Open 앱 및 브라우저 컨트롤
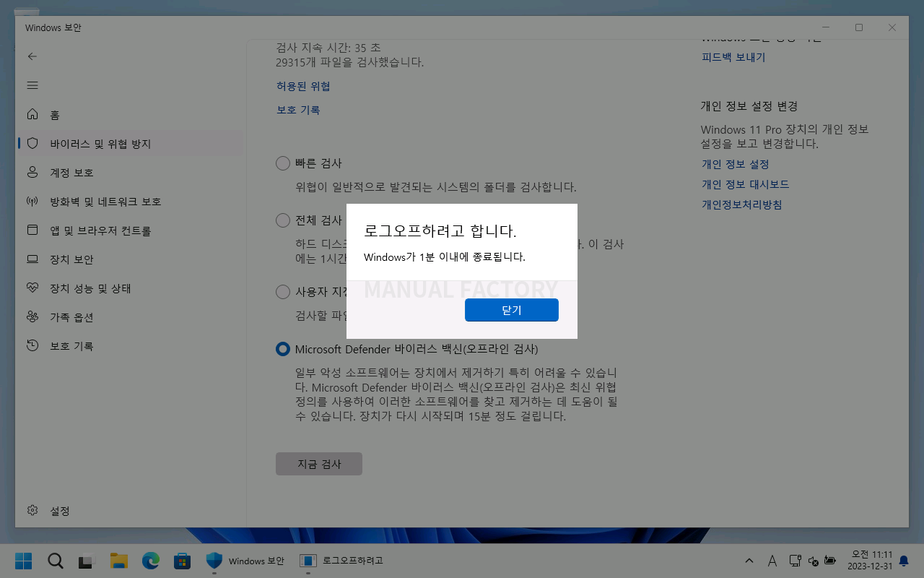Screen dimensions: 924x578 pyautogui.click(x=130, y=230)
